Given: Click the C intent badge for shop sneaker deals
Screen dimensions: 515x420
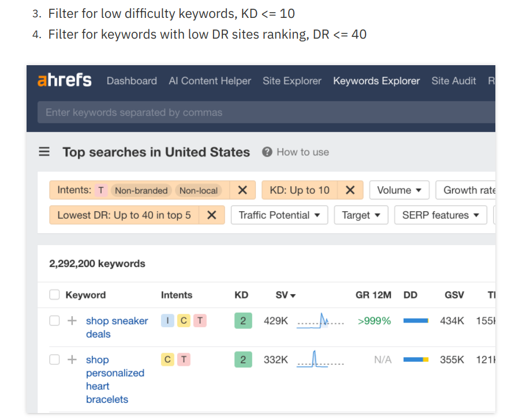Looking at the screenshot, I should click(184, 321).
